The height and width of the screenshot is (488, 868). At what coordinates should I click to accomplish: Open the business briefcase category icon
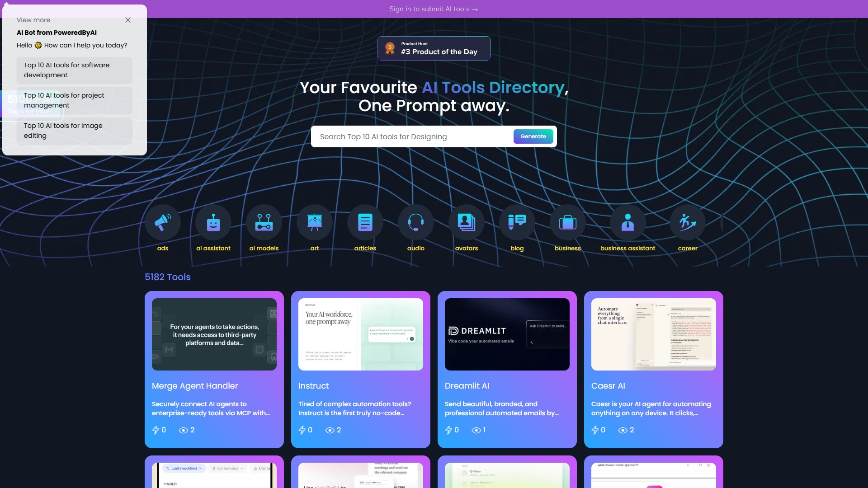coord(568,222)
